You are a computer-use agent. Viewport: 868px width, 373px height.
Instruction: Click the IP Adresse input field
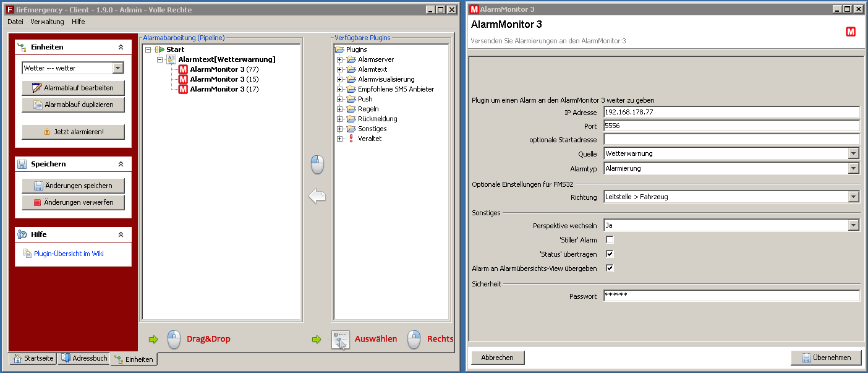pyautogui.click(x=731, y=112)
